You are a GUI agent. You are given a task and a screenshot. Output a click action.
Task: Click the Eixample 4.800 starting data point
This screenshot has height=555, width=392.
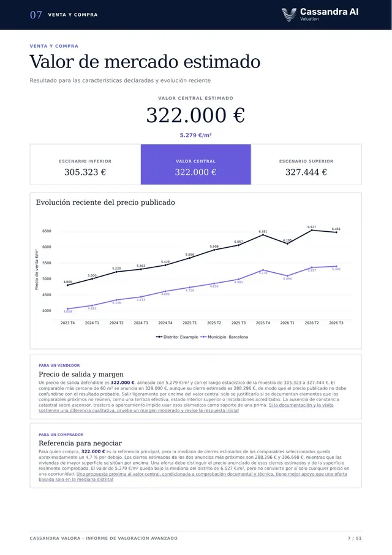67,285
